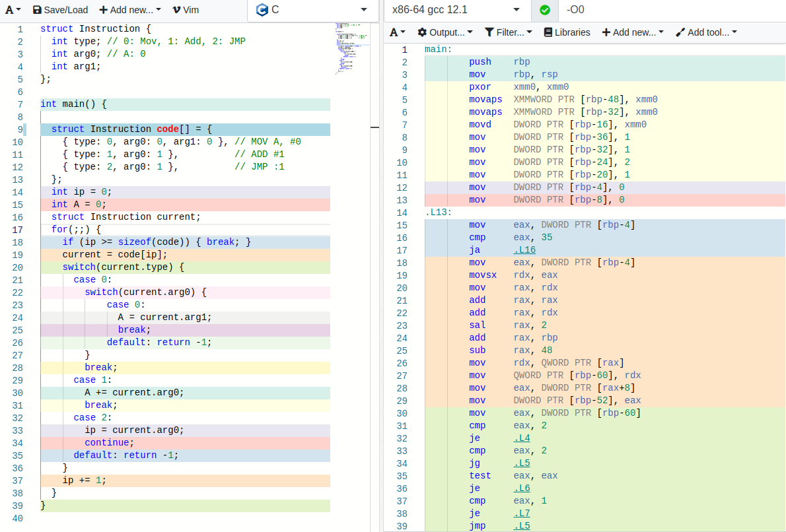Follow the .L4 label link in assembly
Image resolution: width=786 pixels, height=532 pixels.
(x=521, y=438)
